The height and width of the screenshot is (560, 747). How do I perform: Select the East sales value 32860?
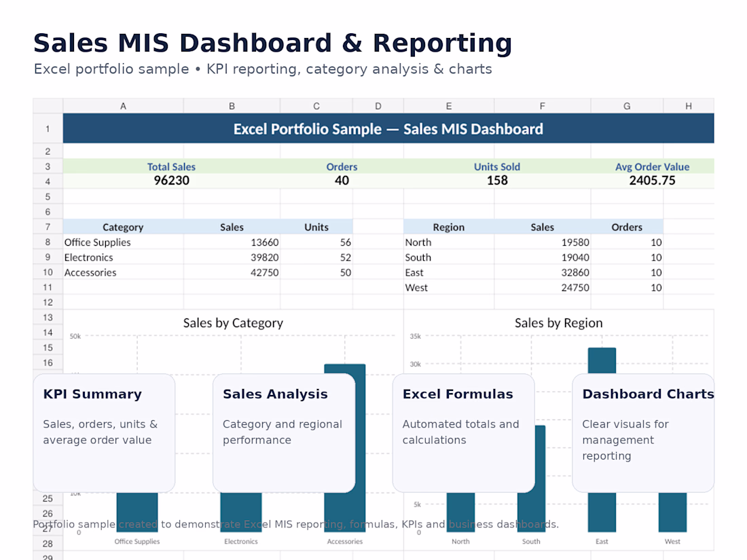(x=543, y=272)
